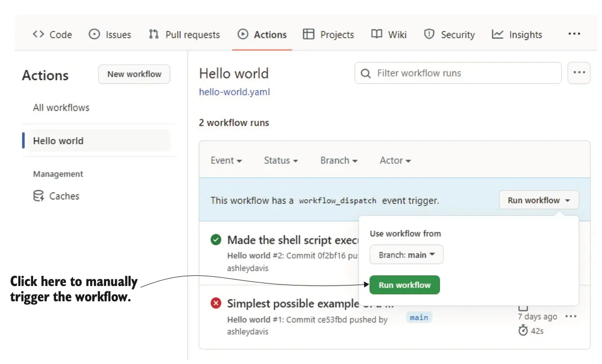
Task: Click the stopwatch duration icon
Action: click(523, 331)
